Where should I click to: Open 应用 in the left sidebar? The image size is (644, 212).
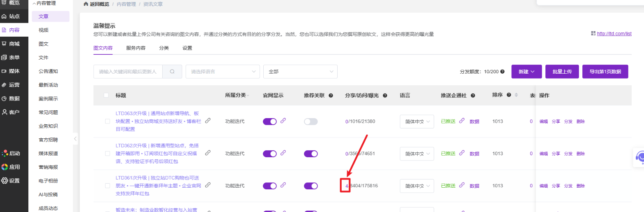coord(14,167)
